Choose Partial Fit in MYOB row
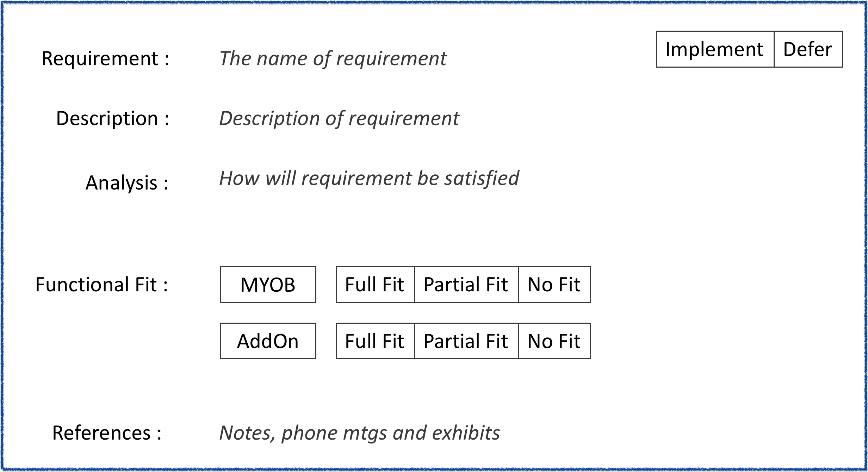This screenshot has height=472, width=868. [x=466, y=284]
